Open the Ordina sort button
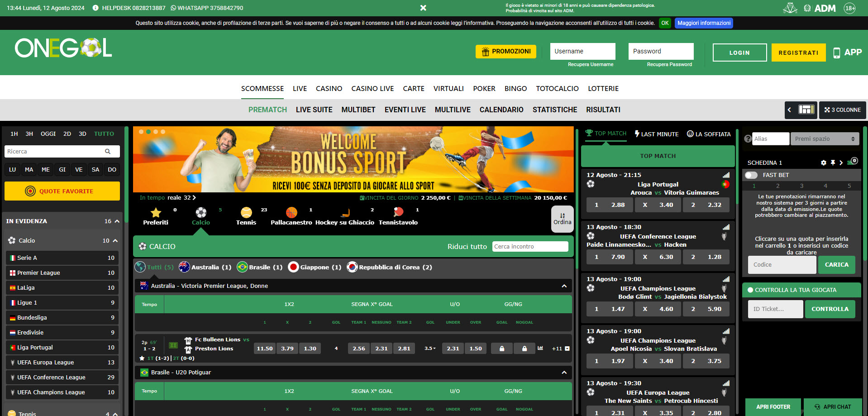Image resolution: width=868 pixels, height=416 pixels. pyautogui.click(x=562, y=219)
